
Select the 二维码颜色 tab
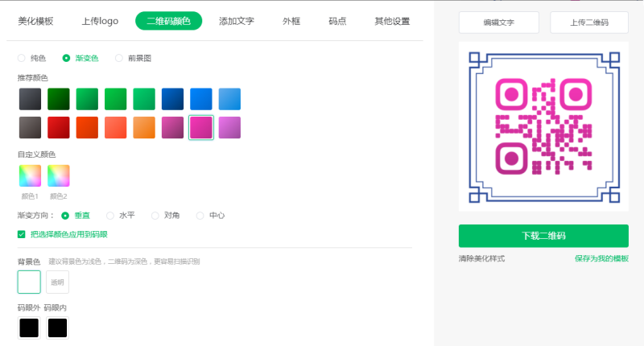(168, 21)
